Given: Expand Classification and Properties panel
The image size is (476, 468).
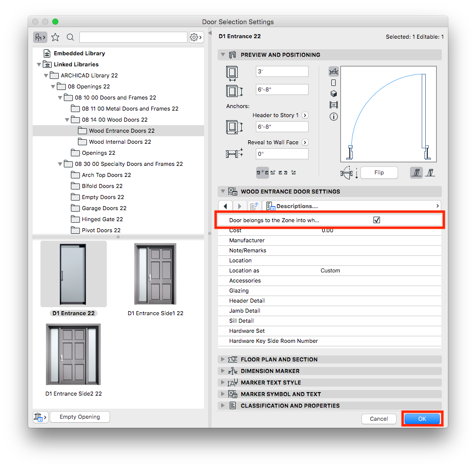Looking at the screenshot, I should [223, 406].
